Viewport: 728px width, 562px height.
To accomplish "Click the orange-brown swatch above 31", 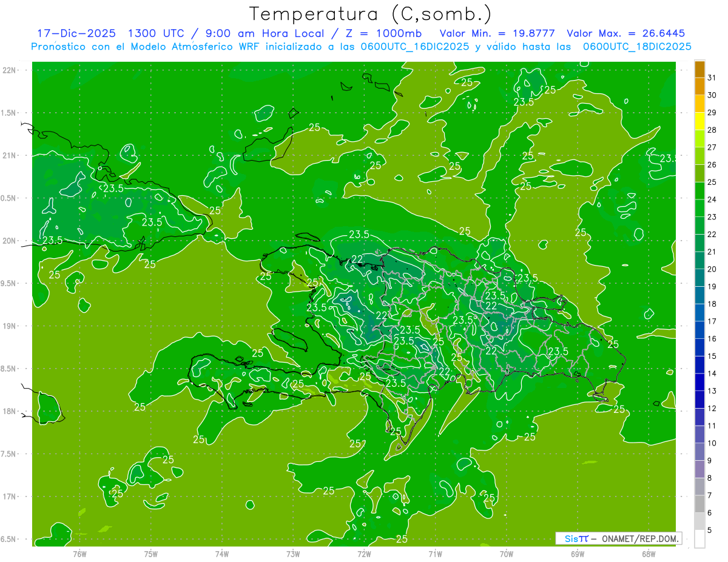I will 699,69.
